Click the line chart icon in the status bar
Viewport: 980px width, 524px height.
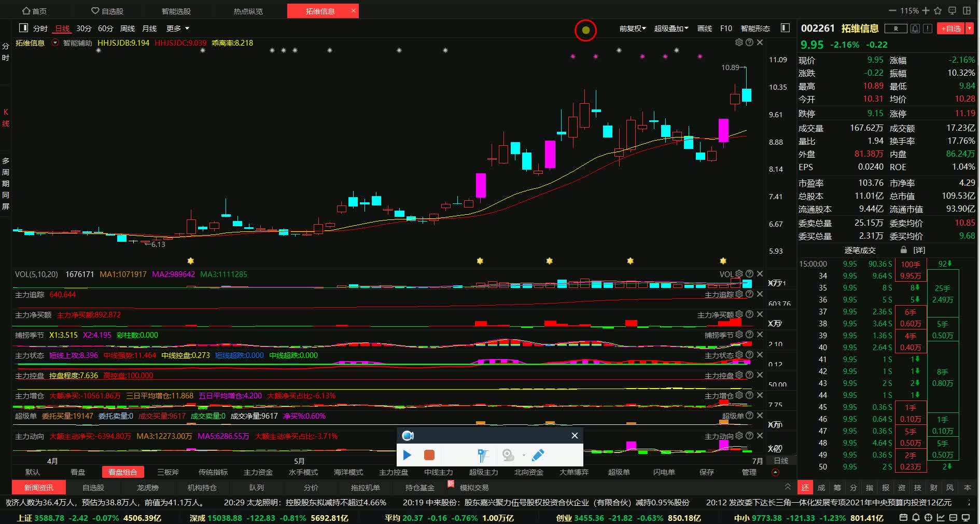(x=941, y=518)
